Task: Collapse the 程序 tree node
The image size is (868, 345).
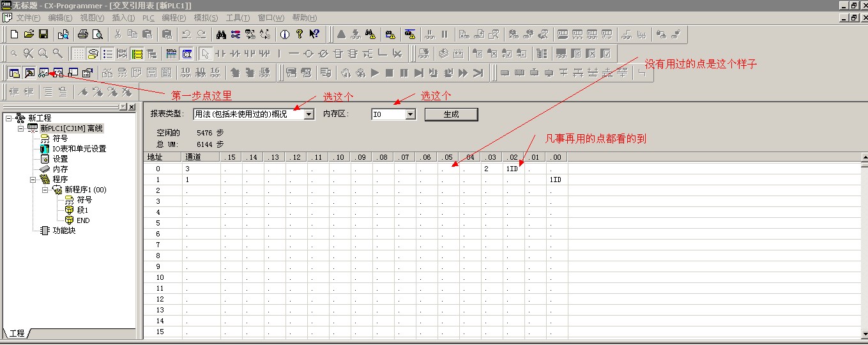Action: point(33,180)
